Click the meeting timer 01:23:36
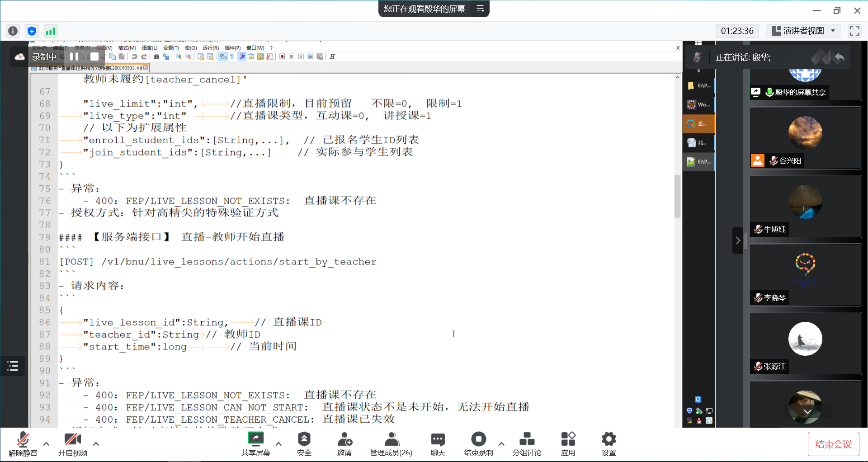Image resolution: width=868 pixels, height=462 pixels. [x=737, y=31]
